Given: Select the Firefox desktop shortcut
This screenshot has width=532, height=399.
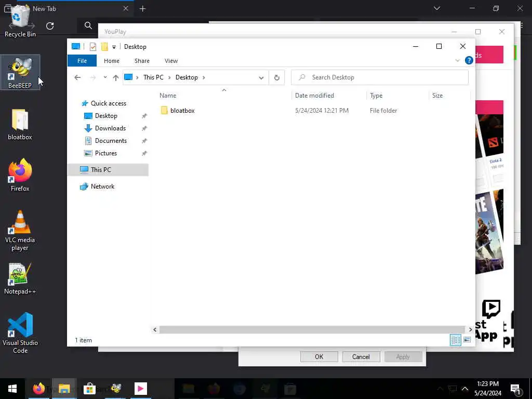Looking at the screenshot, I should pos(20,176).
